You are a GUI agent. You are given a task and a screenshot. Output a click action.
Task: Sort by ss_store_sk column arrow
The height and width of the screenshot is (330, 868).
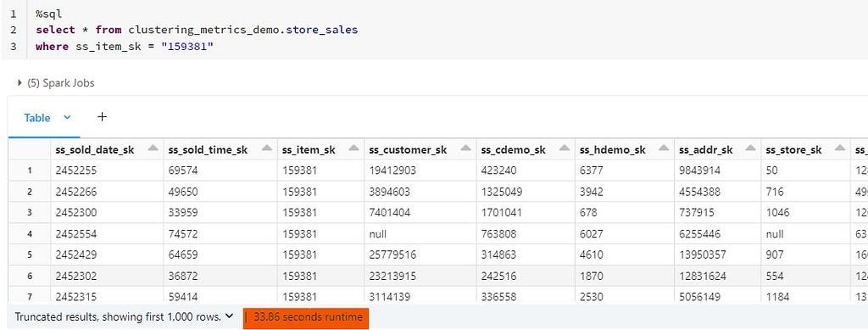tap(840, 148)
